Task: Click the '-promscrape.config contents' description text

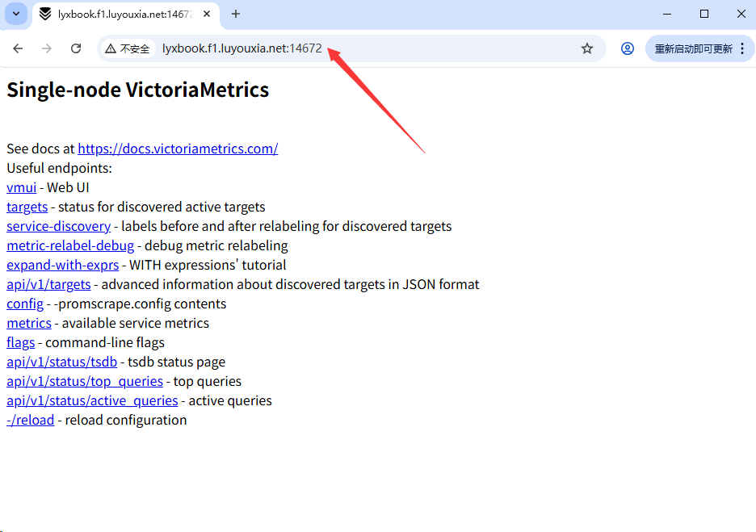Action: [141, 304]
